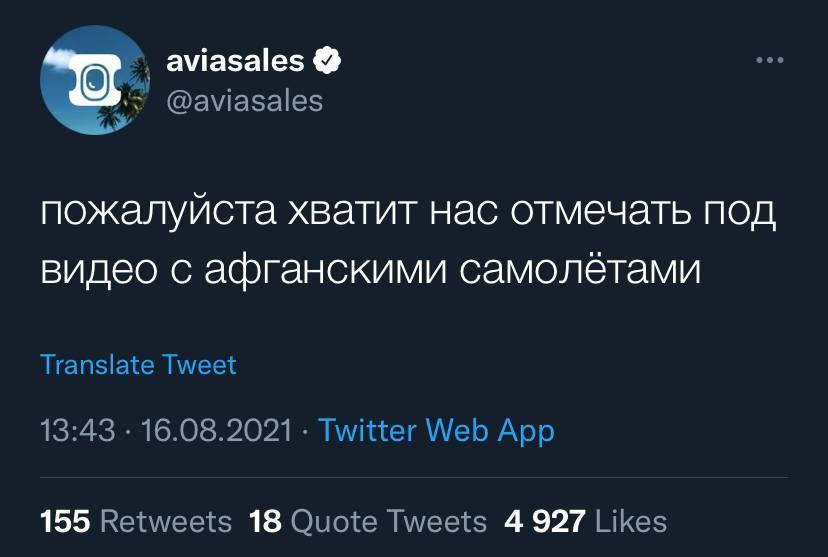Open the three-dot more options menu

pos(769,61)
